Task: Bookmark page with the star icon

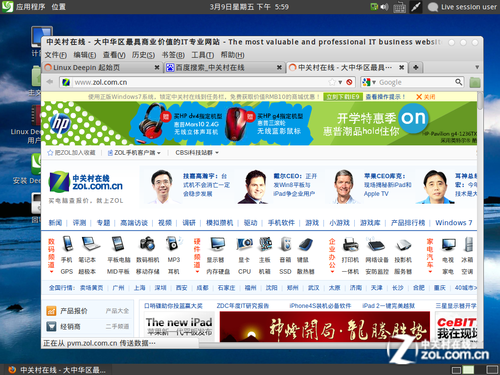Action: [332, 82]
